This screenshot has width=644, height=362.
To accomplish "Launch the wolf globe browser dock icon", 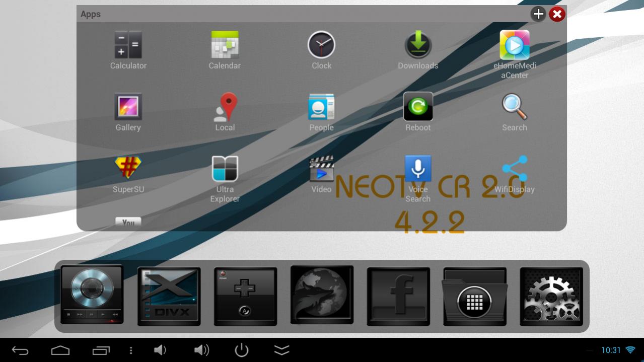I will [x=322, y=295].
